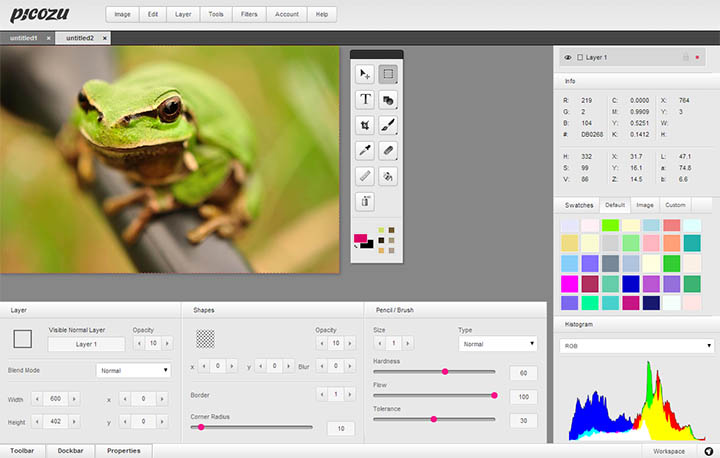Switch to the untitled1 document tab

[23, 38]
